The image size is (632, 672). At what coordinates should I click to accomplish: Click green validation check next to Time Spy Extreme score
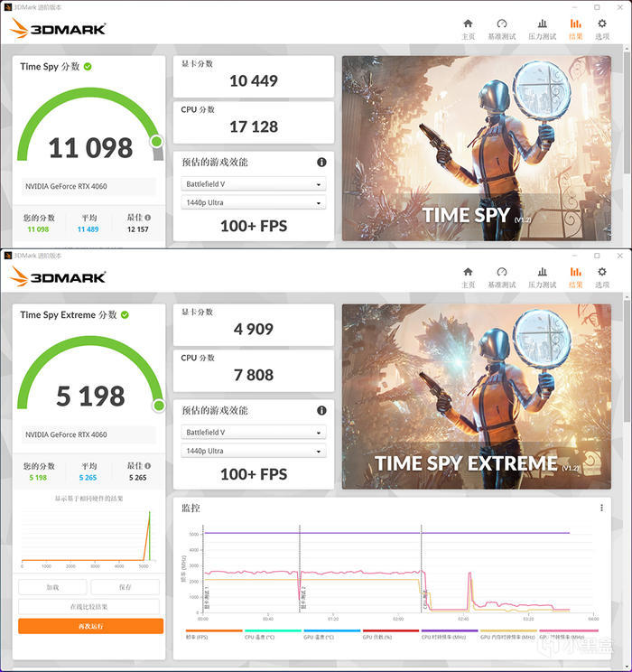click(125, 315)
